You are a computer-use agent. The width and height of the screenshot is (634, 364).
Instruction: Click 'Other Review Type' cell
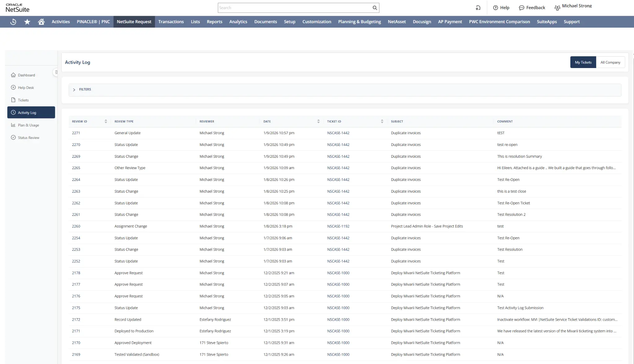(x=130, y=168)
